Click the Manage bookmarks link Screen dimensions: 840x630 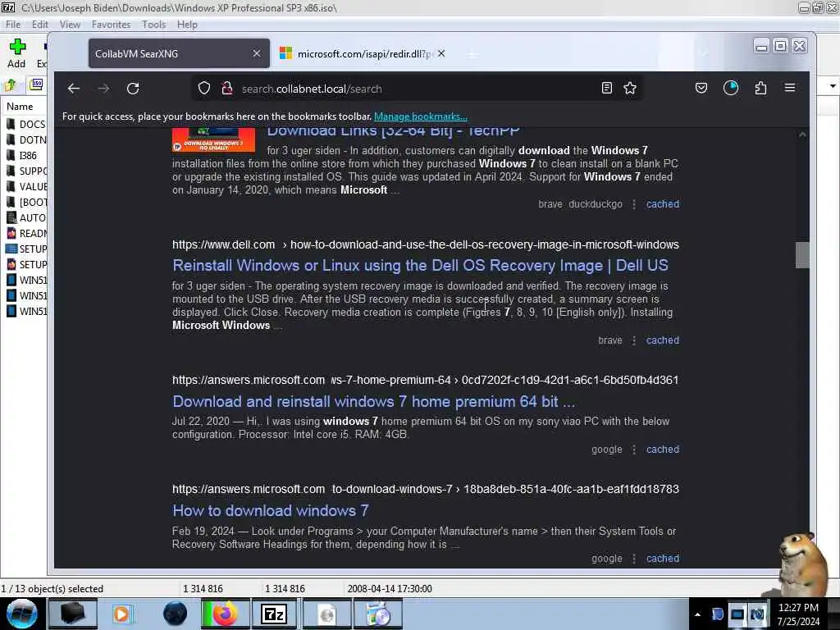421,116
